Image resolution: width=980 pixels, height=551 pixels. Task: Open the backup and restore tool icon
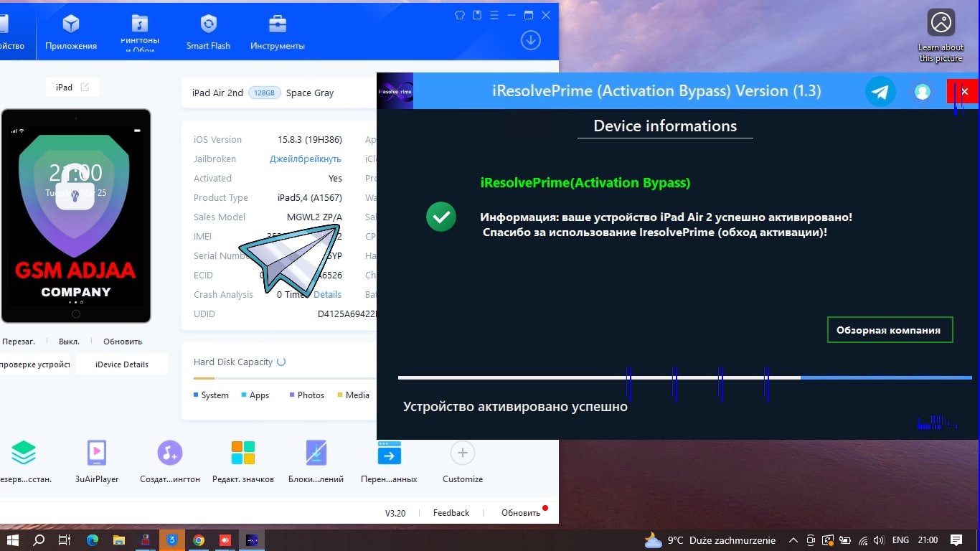[x=24, y=453]
